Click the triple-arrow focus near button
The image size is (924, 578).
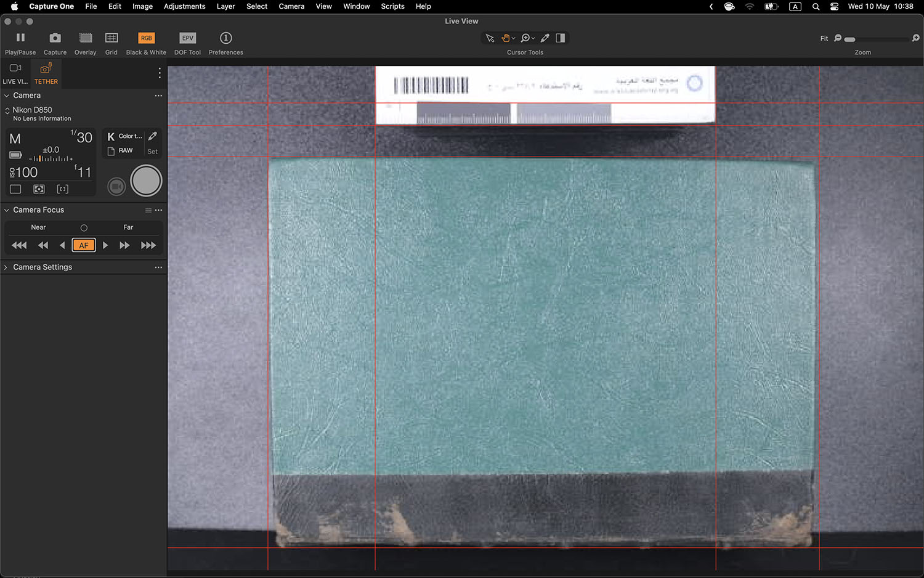(19, 245)
